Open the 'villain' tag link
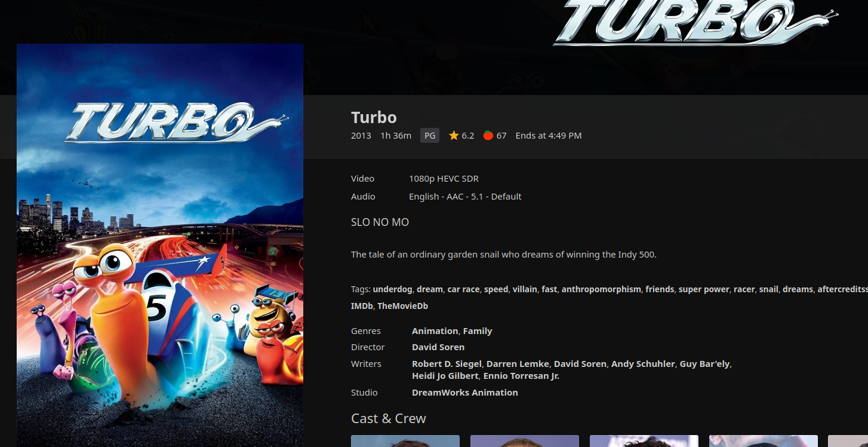Screen dimensions: 868x447 point(525,289)
